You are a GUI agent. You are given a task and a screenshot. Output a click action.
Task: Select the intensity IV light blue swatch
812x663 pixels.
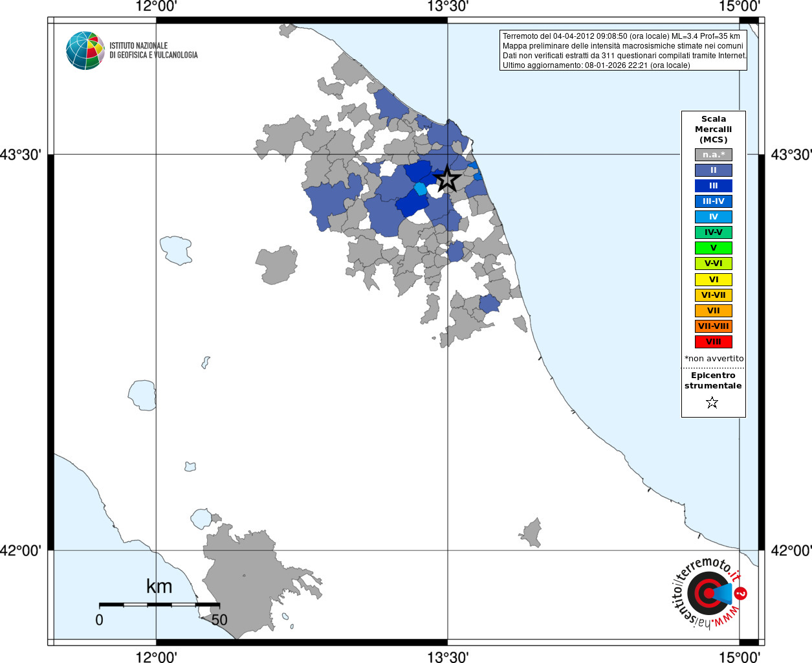coord(714,217)
